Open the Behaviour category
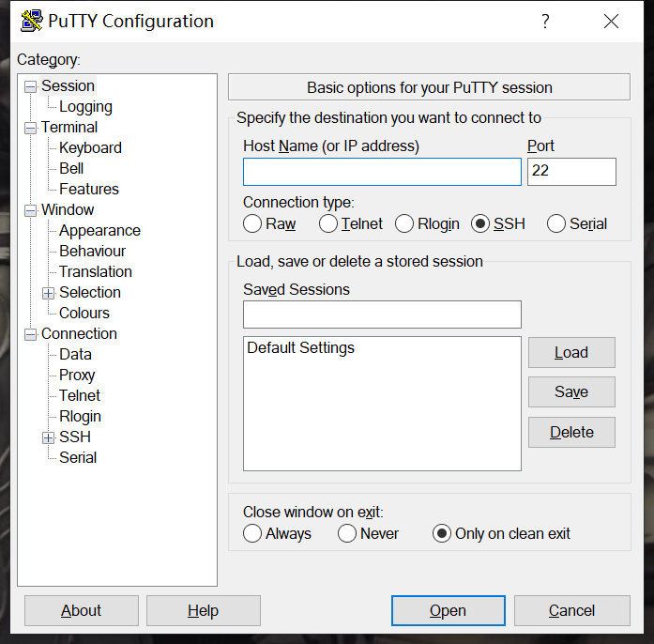 [x=92, y=252]
